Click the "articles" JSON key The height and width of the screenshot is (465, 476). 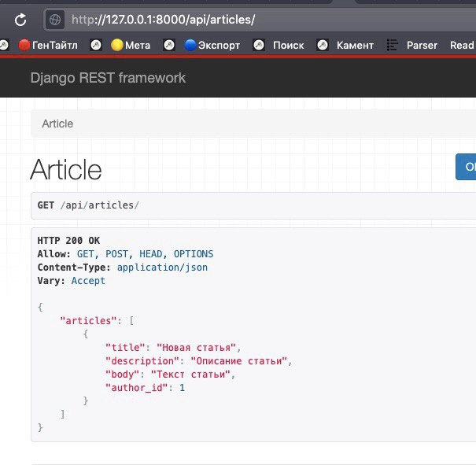point(88,320)
